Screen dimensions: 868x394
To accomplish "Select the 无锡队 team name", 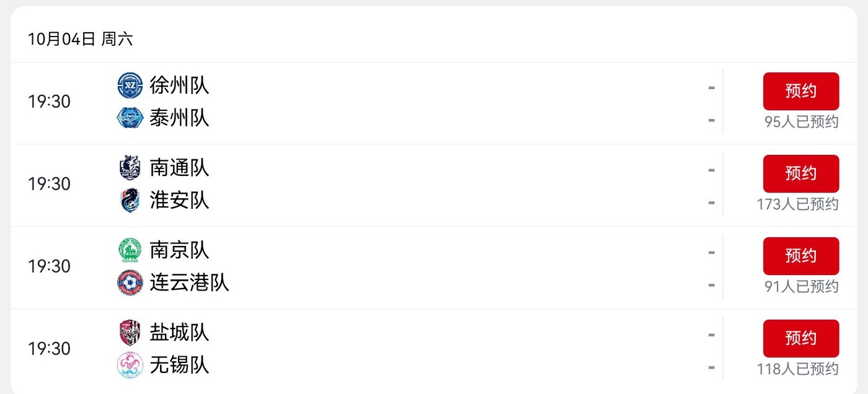I will [x=179, y=365].
